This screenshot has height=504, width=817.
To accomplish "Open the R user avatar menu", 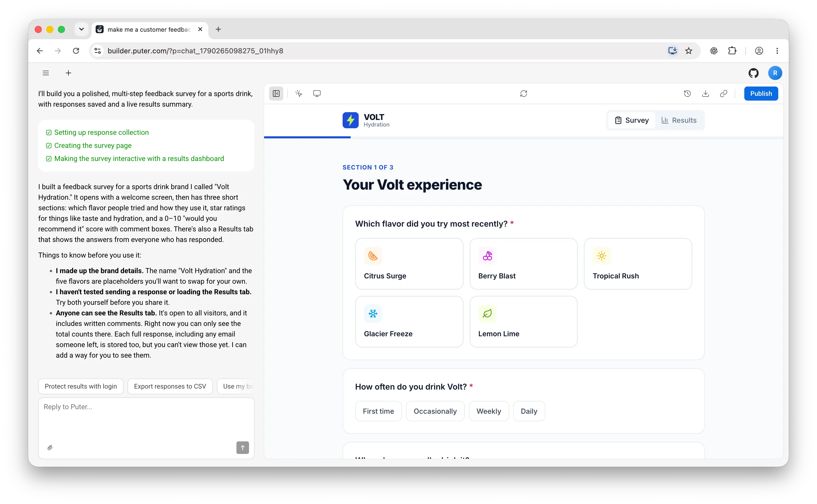I will pos(775,73).
